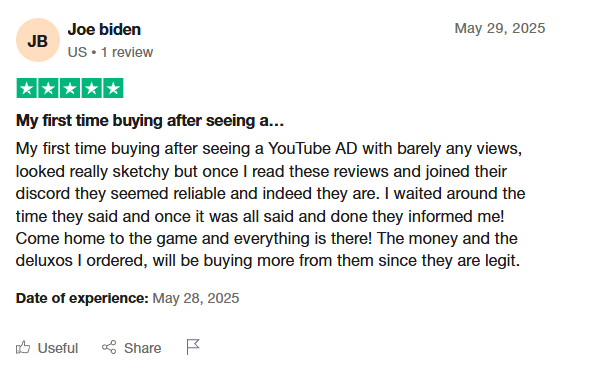Image resolution: width=599 pixels, height=384 pixels.
Task: Click the US country label
Action: 77,52
